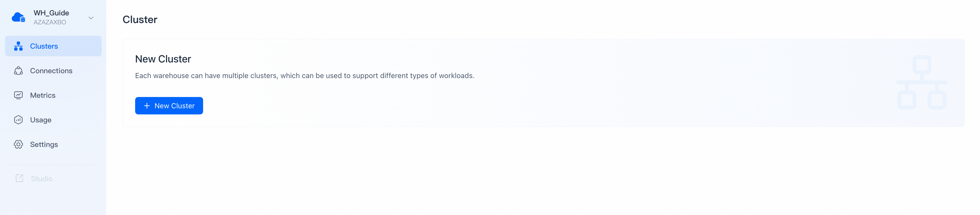The image size is (980, 215).
Task: Click the Connections icon
Action: [x=18, y=71]
